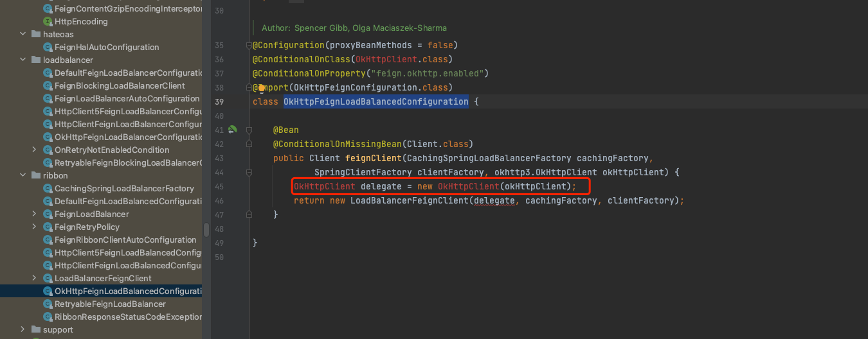Click the class icon of FeignBlockingLoadBalancerClient
The image size is (868, 339).
coord(48,86)
